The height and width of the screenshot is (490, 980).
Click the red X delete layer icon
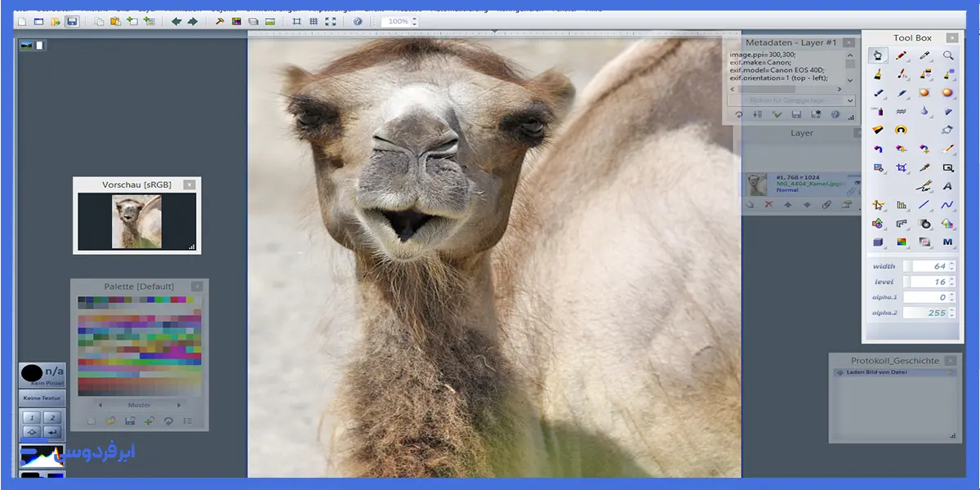pyautogui.click(x=768, y=204)
